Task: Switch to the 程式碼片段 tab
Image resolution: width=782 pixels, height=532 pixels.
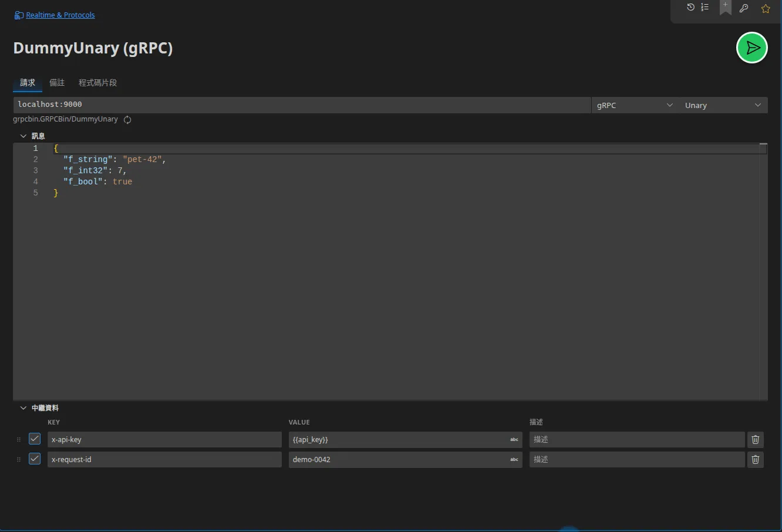Action: tap(98, 83)
